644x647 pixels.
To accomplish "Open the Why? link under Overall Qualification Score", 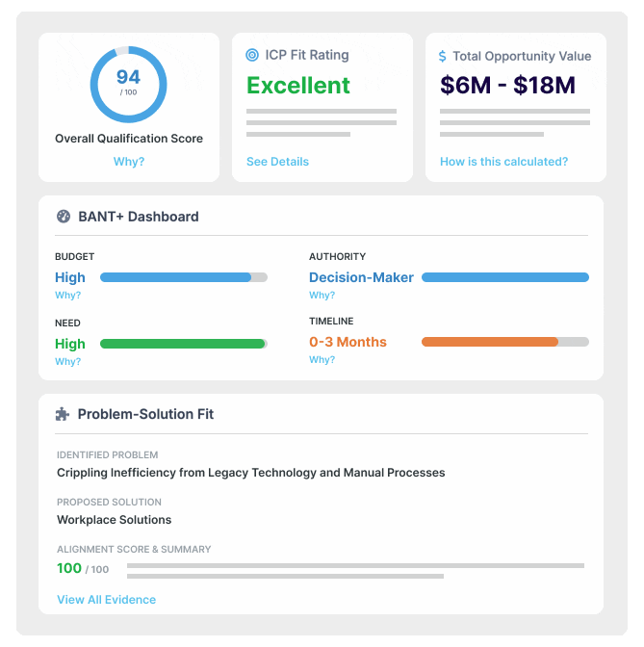I will click(x=129, y=162).
